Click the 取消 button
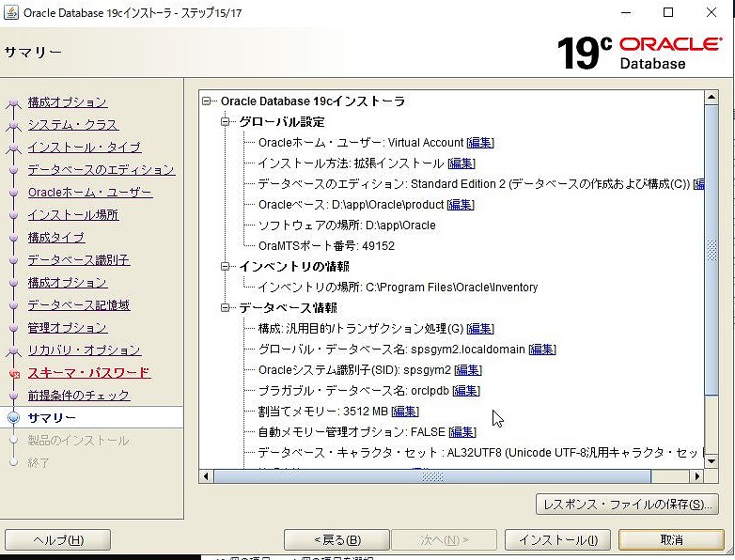 [x=671, y=540]
